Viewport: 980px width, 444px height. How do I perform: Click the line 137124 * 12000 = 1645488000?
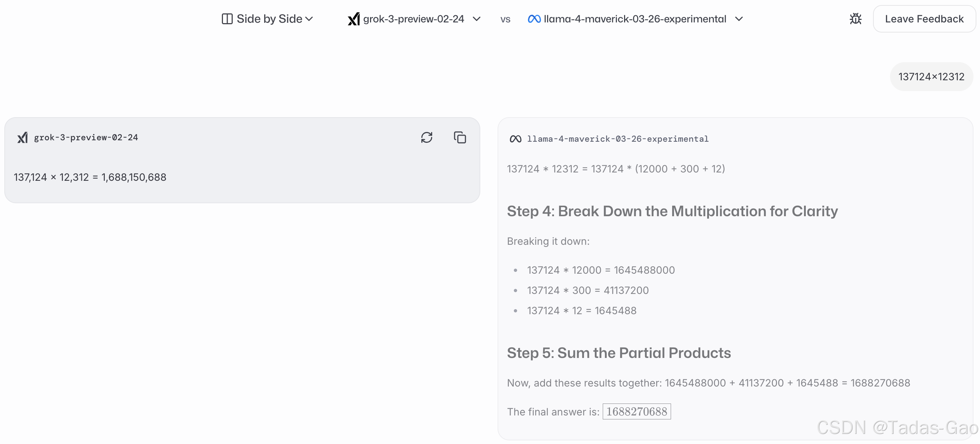coord(601,270)
